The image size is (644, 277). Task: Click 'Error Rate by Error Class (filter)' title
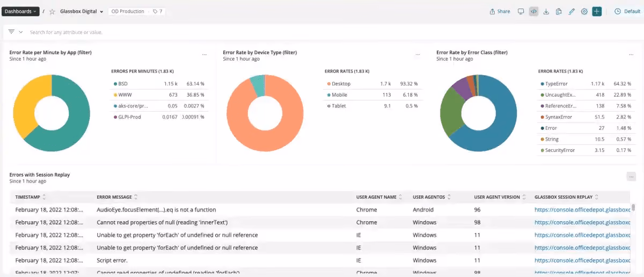click(472, 53)
